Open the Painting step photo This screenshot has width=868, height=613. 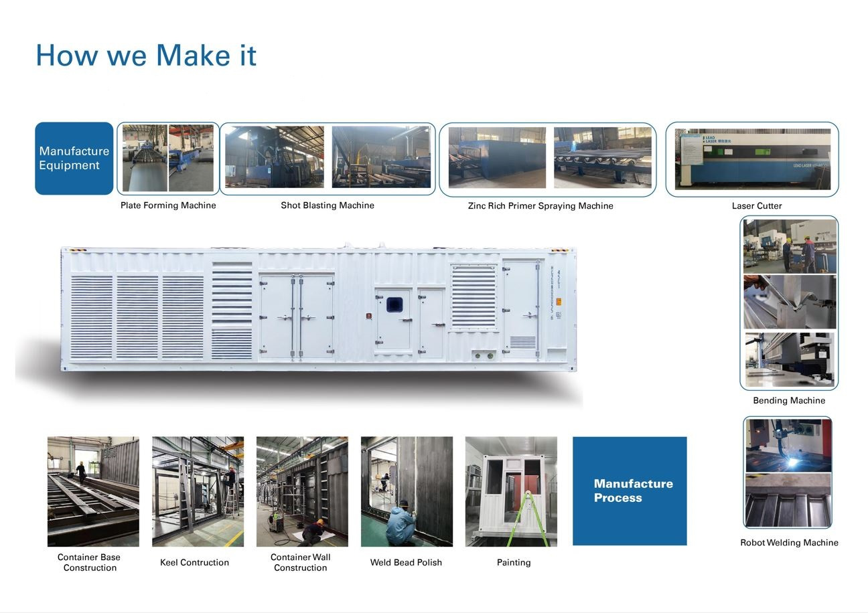pyautogui.click(x=511, y=491)
